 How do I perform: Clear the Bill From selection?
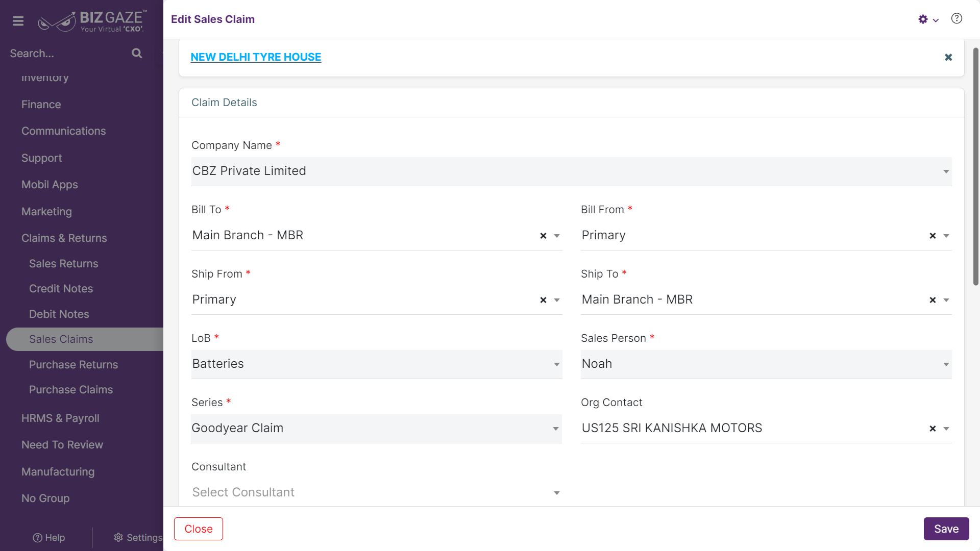pos(933,236)
